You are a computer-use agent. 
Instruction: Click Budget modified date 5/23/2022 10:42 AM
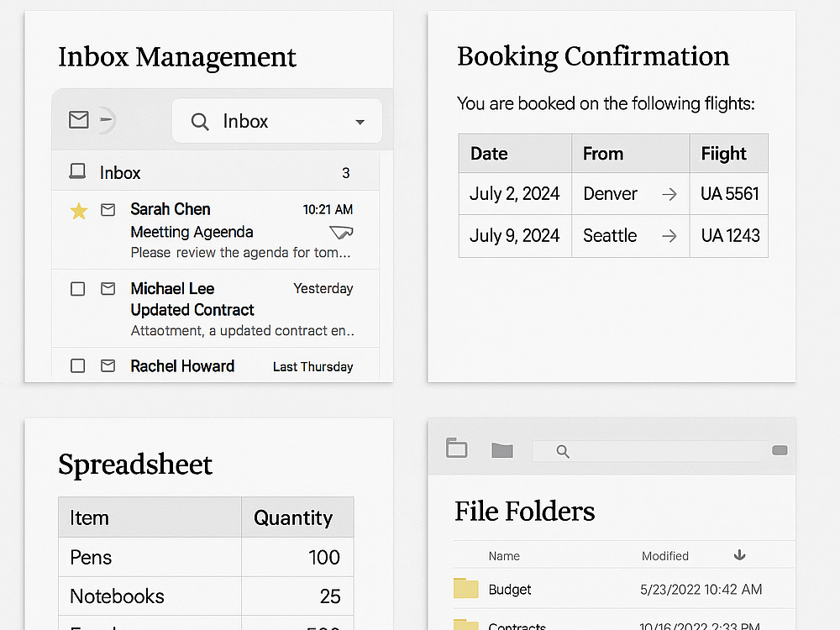point(701,590)
